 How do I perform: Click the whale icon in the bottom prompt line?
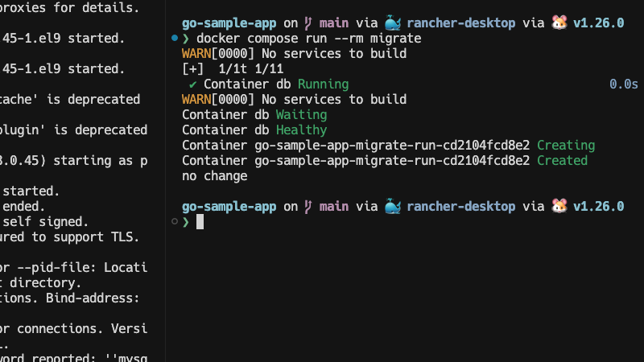(x=392, y=206)
